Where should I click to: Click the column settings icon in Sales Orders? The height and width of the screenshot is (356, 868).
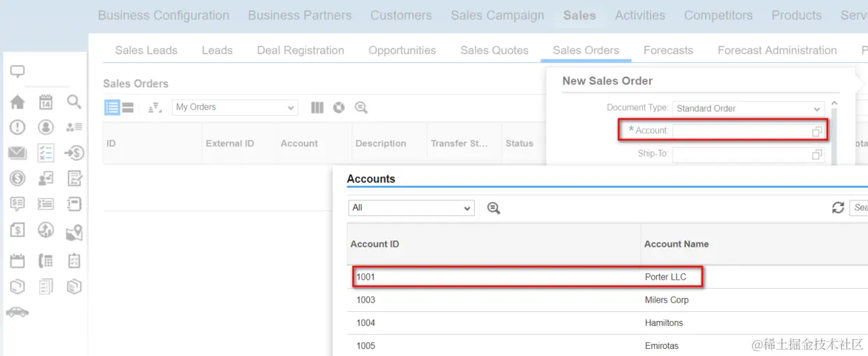(x=317, y=107)
